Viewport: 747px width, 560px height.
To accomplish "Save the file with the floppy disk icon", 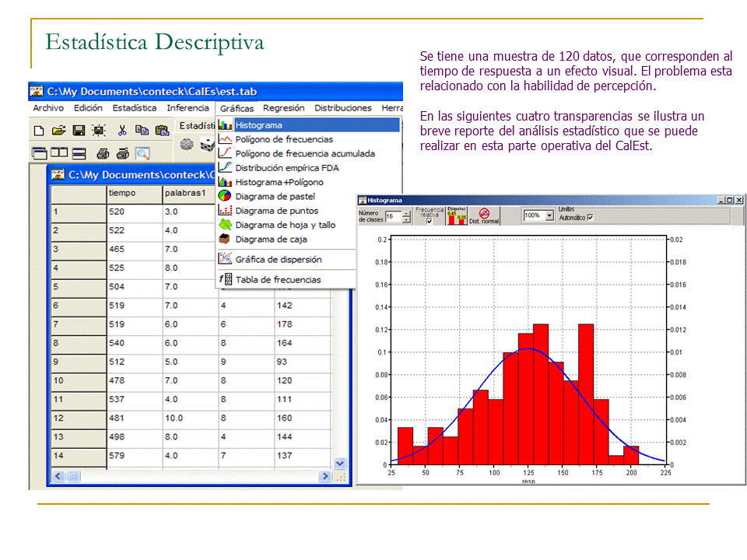I will [79, 130].
